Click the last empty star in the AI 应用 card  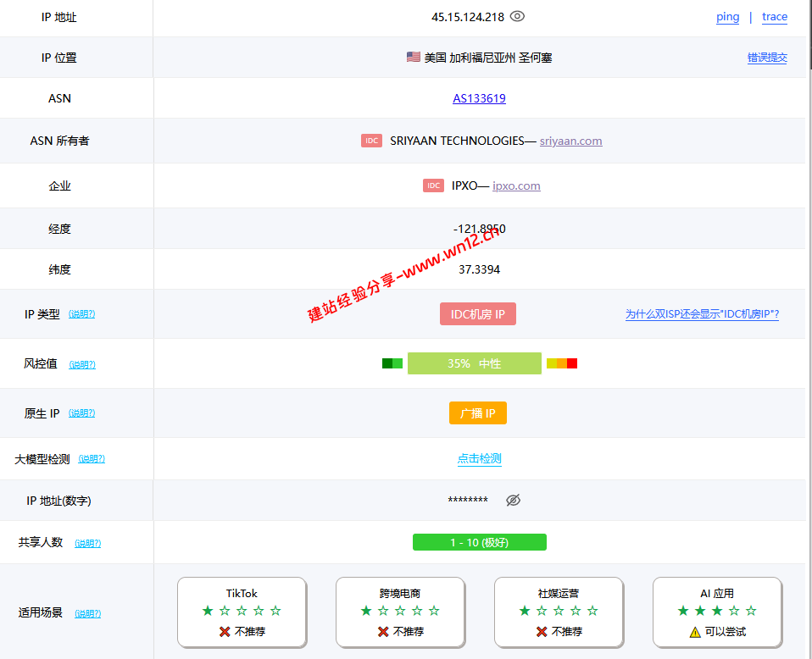pos(751,611)
